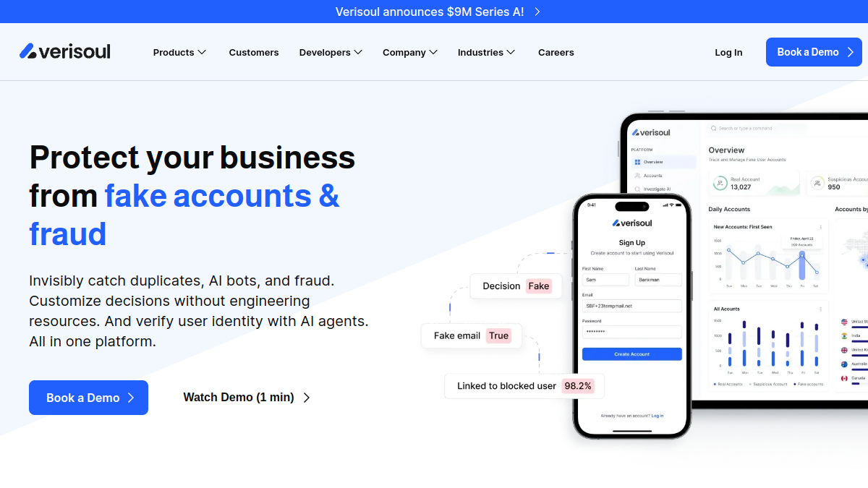Click the Email field on the phone
868x488 pixels.
coord(632,306)
